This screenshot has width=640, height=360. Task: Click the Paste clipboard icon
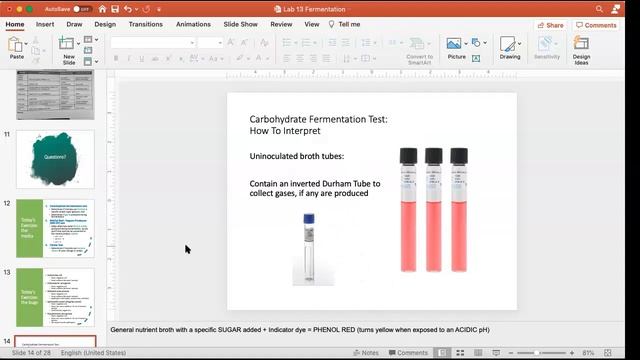click(16, 44)
